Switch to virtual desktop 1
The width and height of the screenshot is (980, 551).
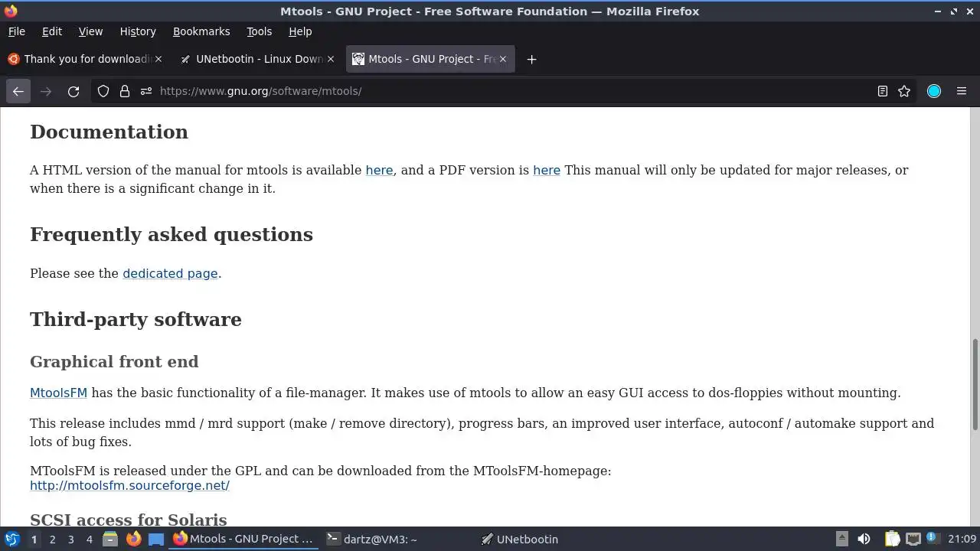point(34,539)
